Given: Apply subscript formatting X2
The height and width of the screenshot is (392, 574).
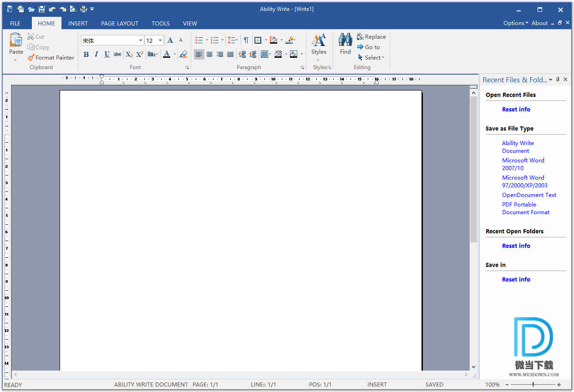Looking at the screenshot, I should (x=129, y=55).
